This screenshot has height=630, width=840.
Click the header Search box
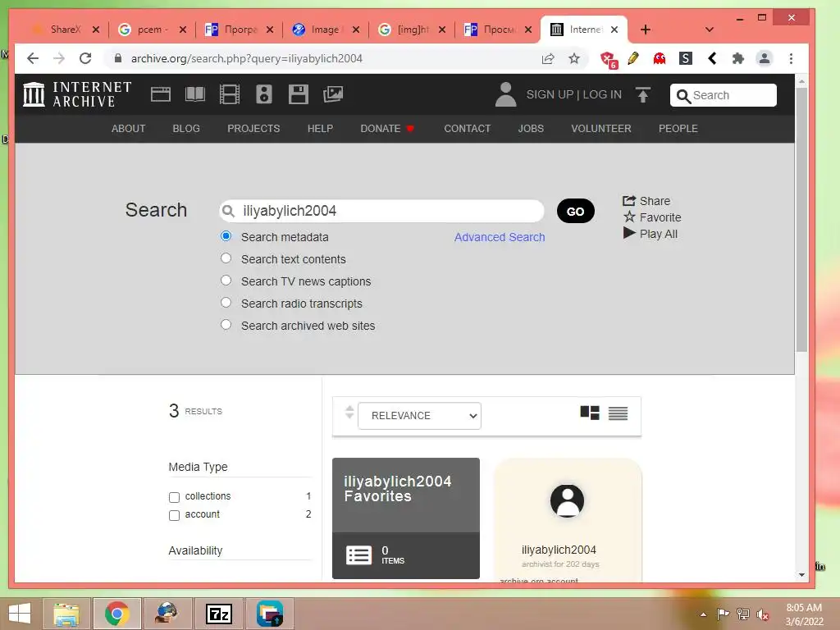[723, 95]
